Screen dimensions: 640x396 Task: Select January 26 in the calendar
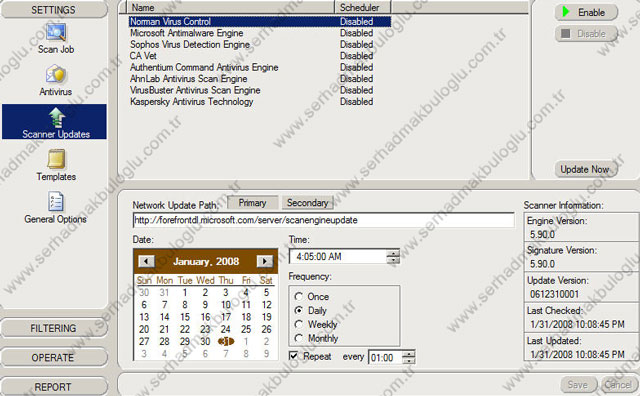(267, 329)
